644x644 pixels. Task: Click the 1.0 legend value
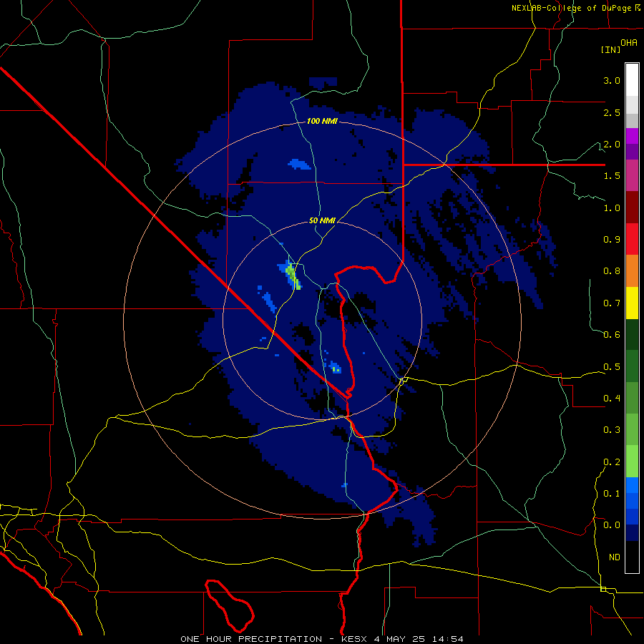612,208
